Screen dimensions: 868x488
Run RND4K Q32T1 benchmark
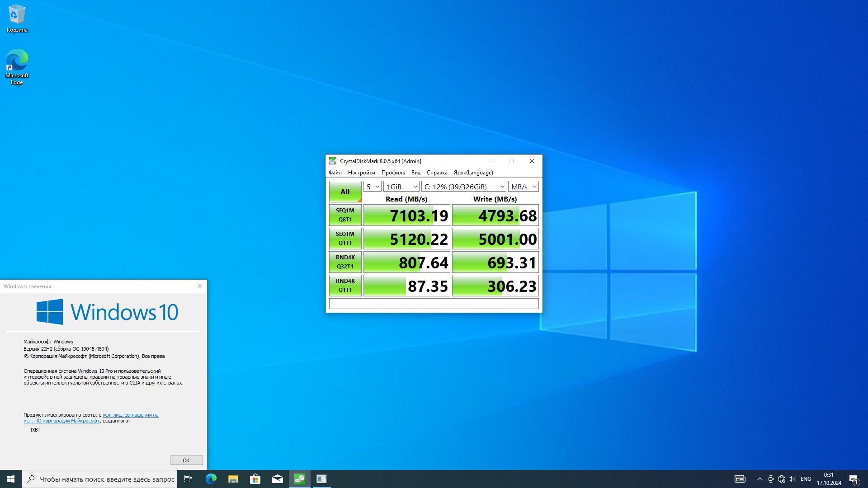pyautogui.click(x=345, y=262)
